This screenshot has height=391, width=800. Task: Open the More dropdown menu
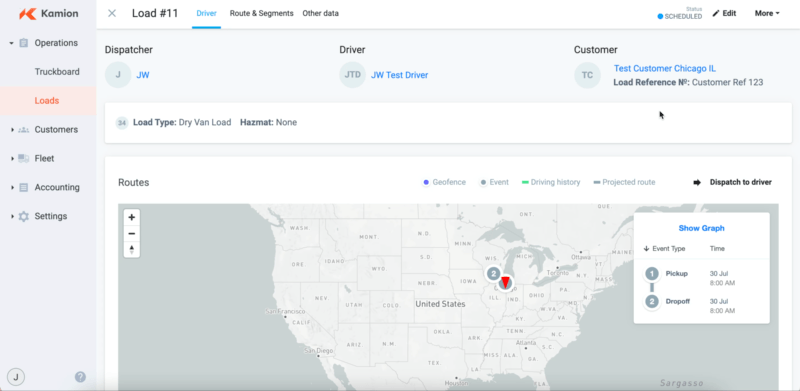pyautogui.click(x=767, y=13)
